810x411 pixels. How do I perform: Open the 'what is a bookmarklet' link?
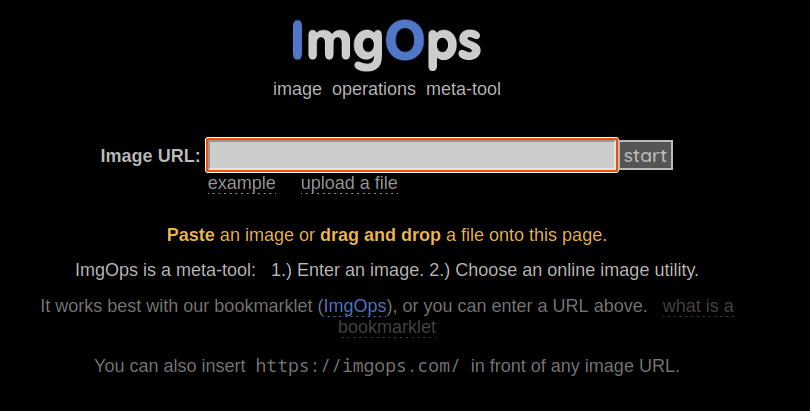697,306
